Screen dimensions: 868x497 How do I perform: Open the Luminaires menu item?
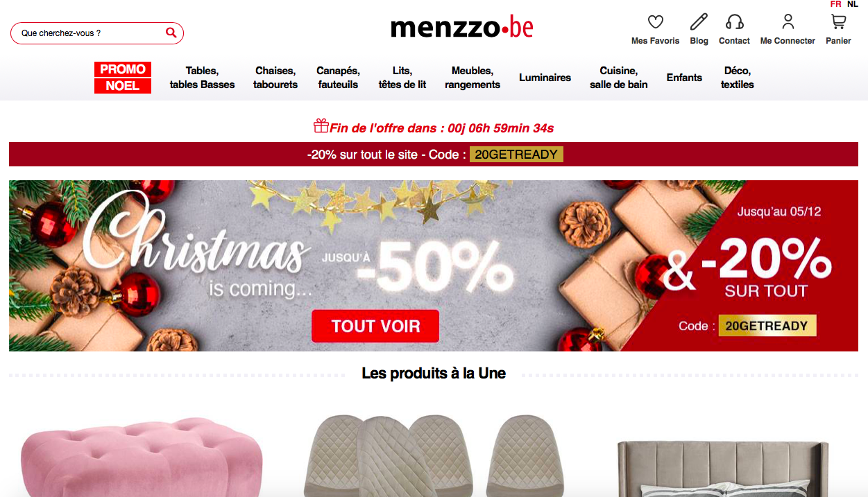545,78
